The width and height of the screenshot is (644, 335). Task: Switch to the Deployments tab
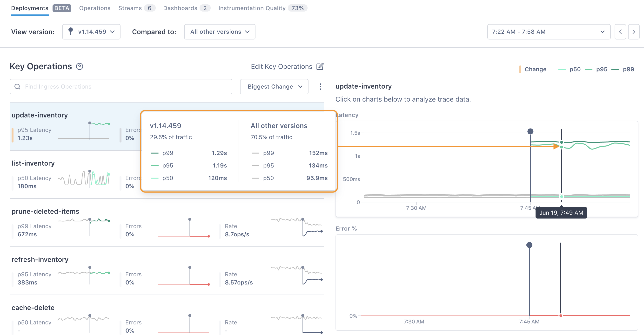[29, 8]
